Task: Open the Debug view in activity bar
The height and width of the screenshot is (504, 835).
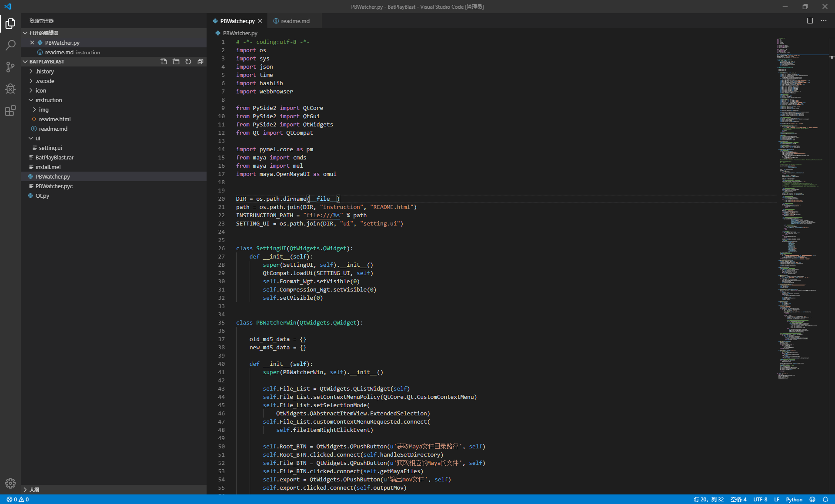Action: (x=10, y=89)
